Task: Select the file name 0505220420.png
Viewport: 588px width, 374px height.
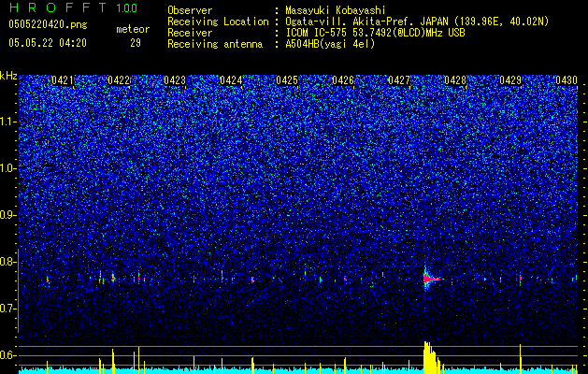Action: [48, 25]
